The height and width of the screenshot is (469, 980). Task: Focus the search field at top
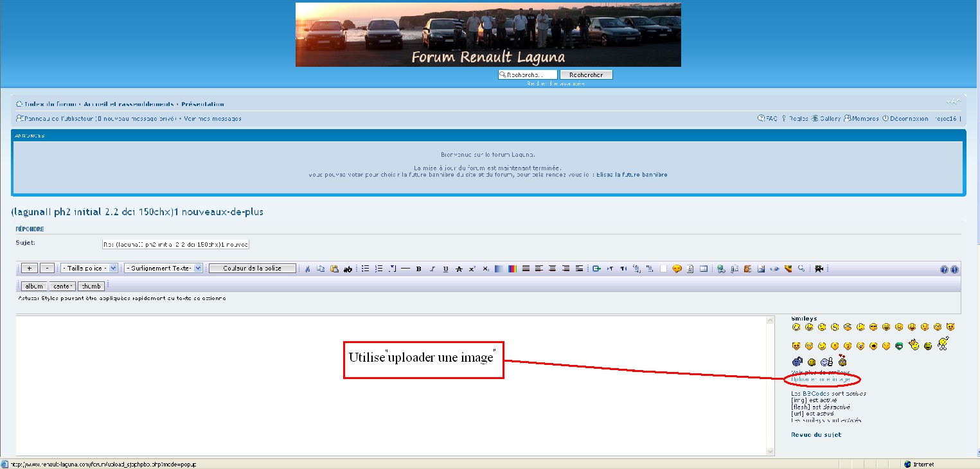click(x=528, y=75)
